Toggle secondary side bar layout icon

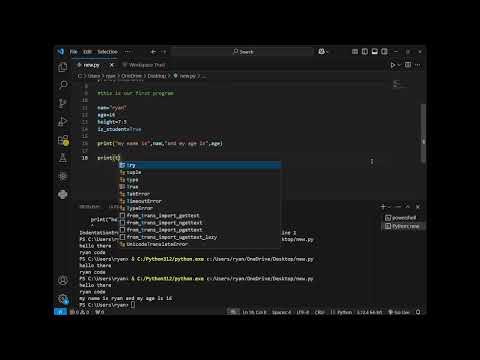pyautogui.click(x=384, y=52)
